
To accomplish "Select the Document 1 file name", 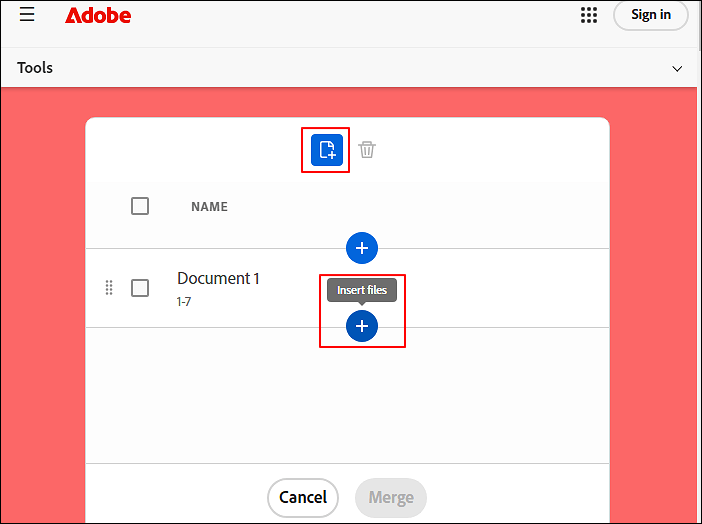I will tap(218, 279).
